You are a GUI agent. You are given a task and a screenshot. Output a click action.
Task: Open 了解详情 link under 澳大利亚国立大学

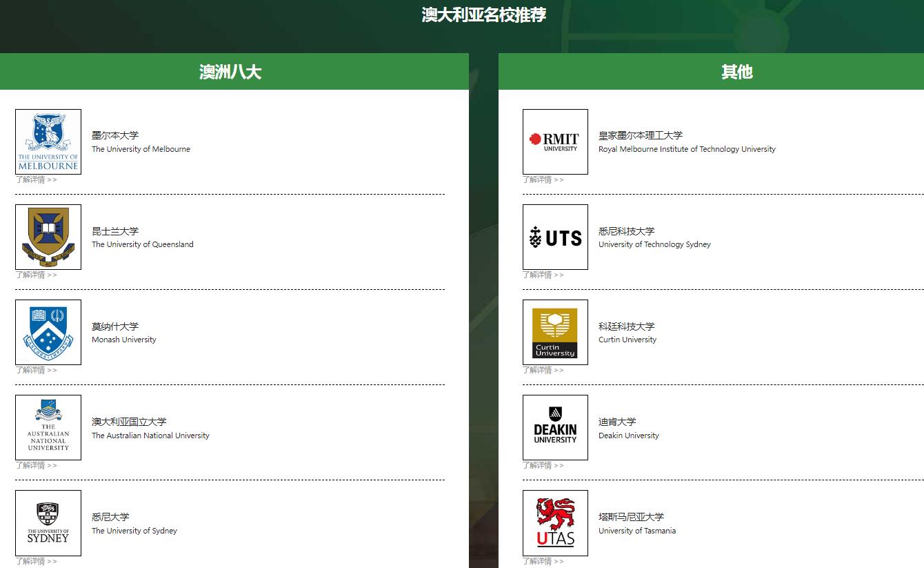(31, 465)
